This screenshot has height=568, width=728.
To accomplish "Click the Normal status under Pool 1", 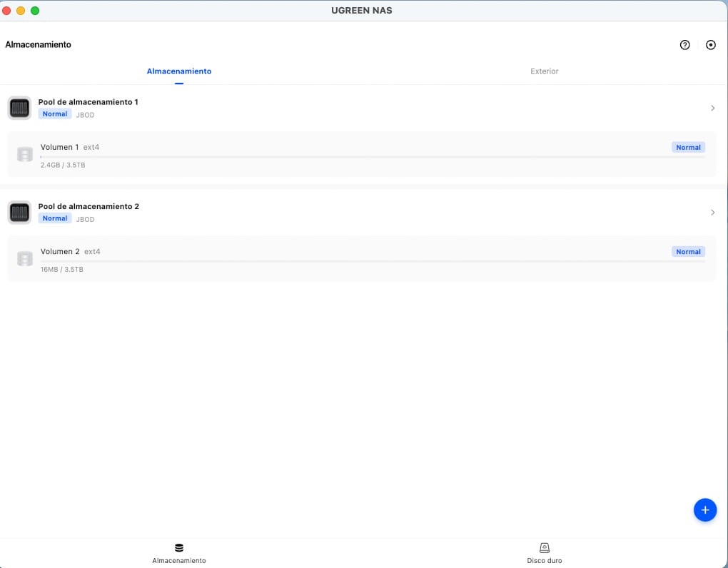I will click(55, 114).
